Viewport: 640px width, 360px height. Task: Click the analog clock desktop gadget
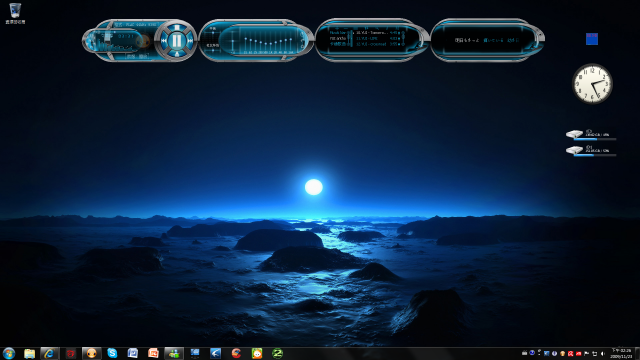click(592, 84)
